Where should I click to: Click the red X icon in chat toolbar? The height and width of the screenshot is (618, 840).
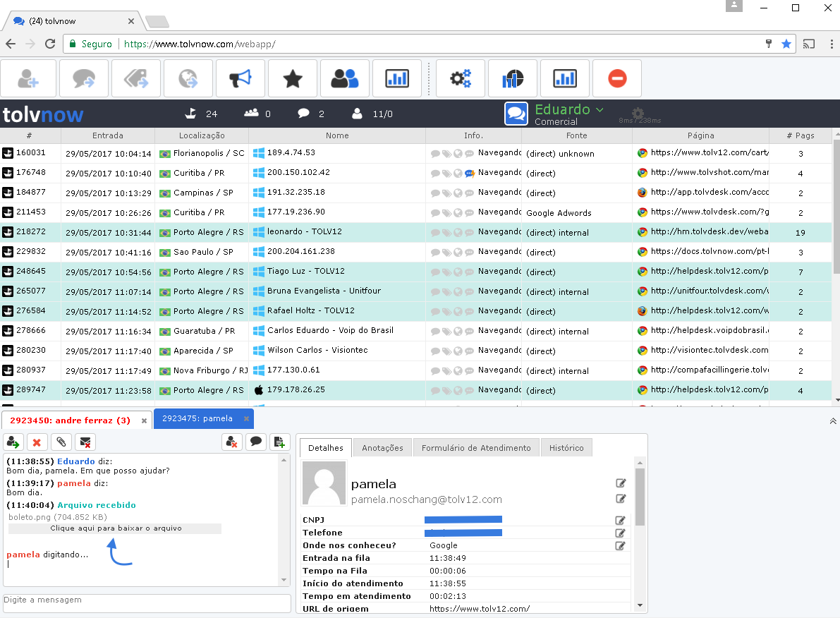[37, 442]
